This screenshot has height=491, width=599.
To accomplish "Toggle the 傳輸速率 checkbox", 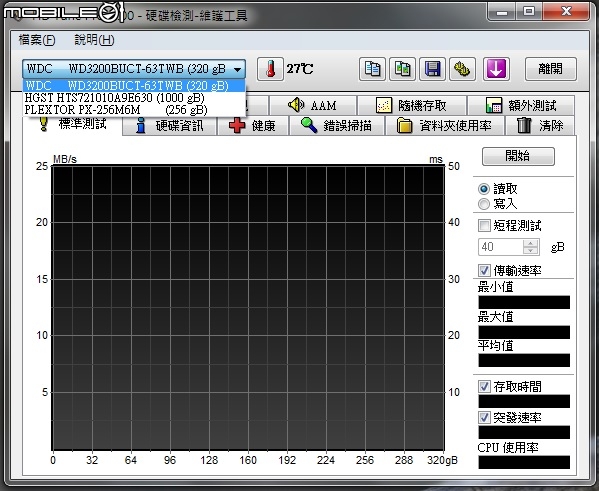I will coord(484,271).
